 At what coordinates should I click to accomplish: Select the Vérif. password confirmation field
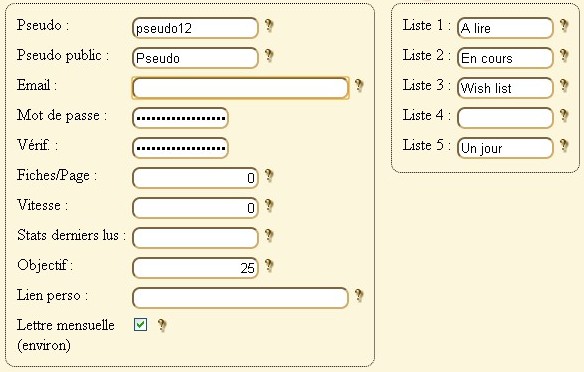point(180,148)
